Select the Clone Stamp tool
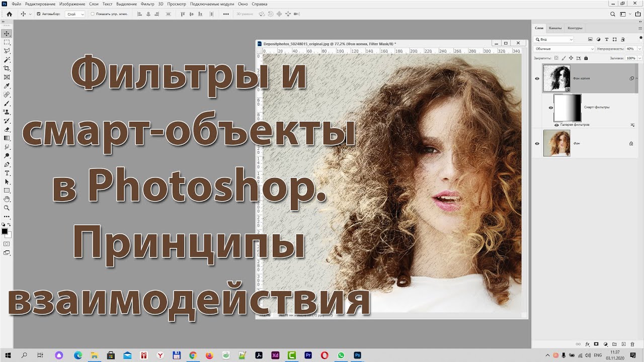This screenshot has width=644, height=362. (x=7, y=112)
